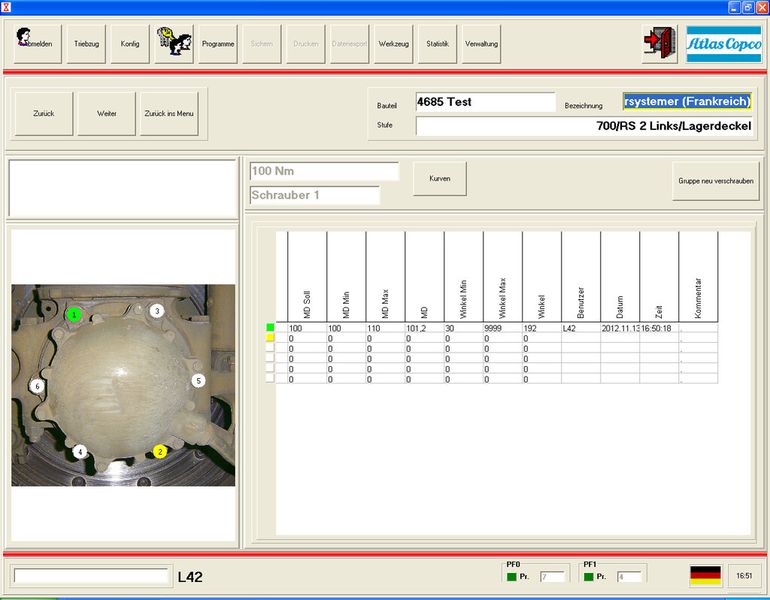This screenshot has height=600, width=770.
Task: Proceed with the Weiter button
Action: tap(107, 113)
